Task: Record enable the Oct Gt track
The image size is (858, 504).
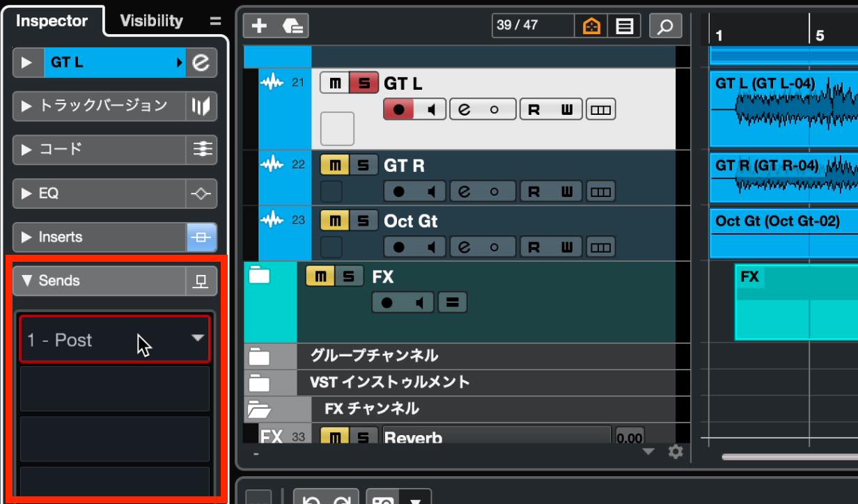Action: point(399,246)
